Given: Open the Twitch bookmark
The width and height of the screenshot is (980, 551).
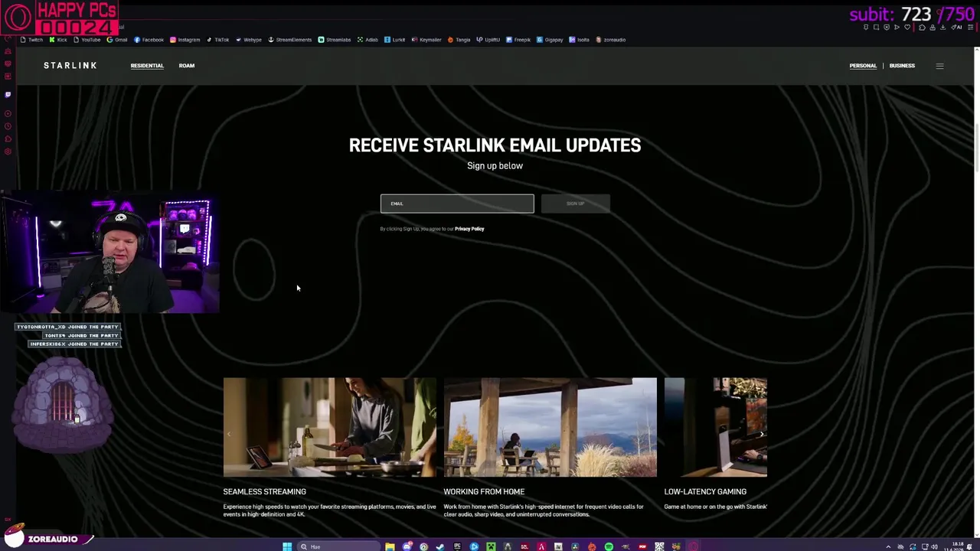Looking at the screenshot, I should 32,40.
